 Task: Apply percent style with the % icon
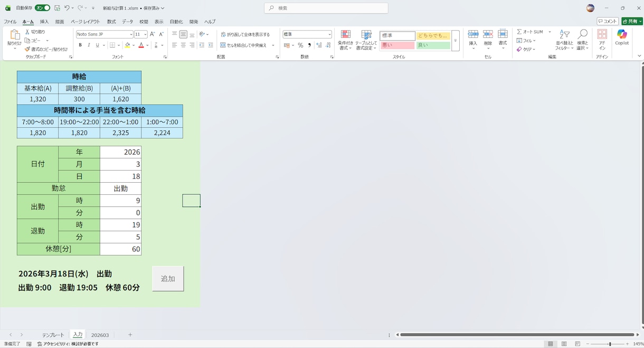[x=300, y=45]
